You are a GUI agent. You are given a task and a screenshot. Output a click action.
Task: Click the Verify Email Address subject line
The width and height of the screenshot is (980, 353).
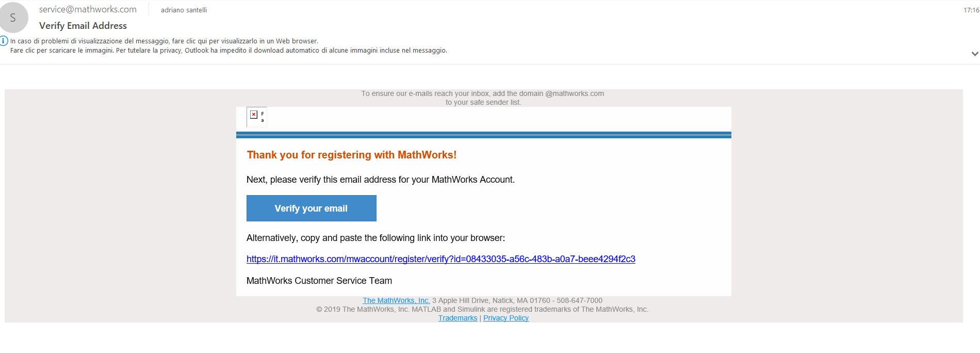(x=83, y=25)
